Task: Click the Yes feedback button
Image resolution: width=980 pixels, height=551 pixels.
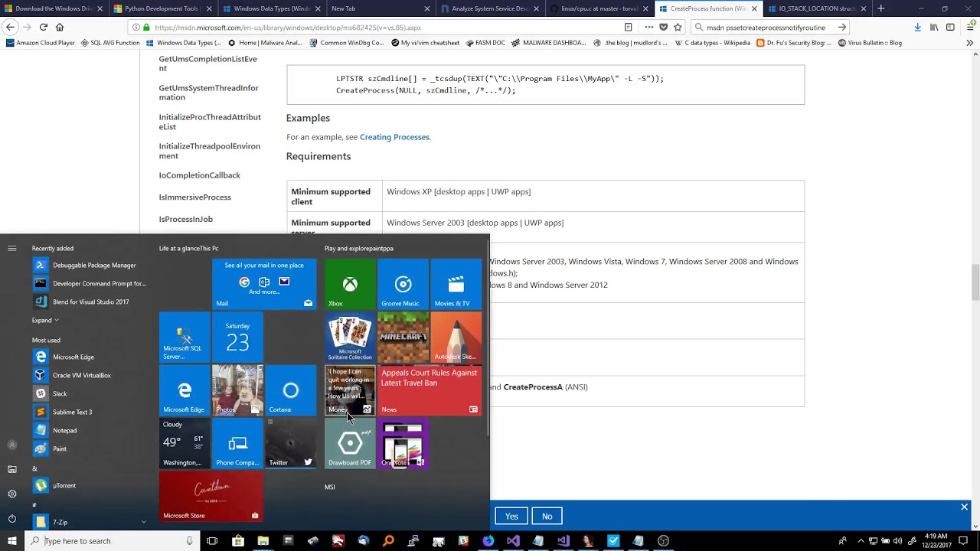Action: (x=511, y=516)
